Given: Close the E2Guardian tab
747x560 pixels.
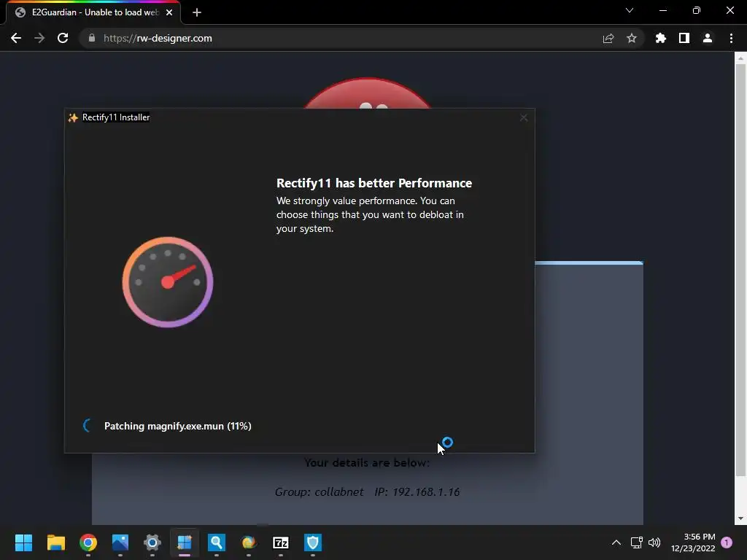Looking at the screenshot, I should [x=169, y=12].
